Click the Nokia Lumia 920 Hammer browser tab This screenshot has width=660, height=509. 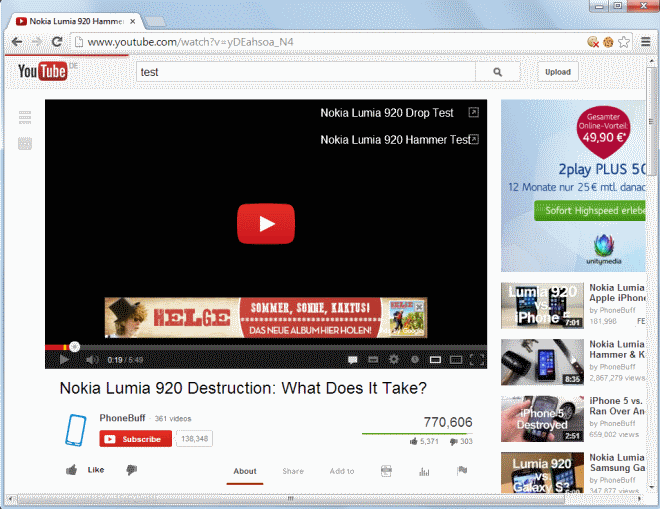pos(76,21)
